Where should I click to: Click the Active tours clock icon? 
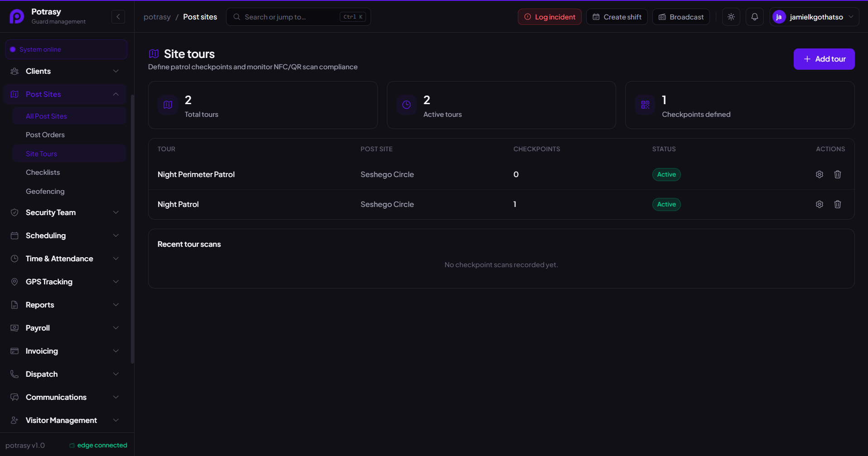[406, 105]
